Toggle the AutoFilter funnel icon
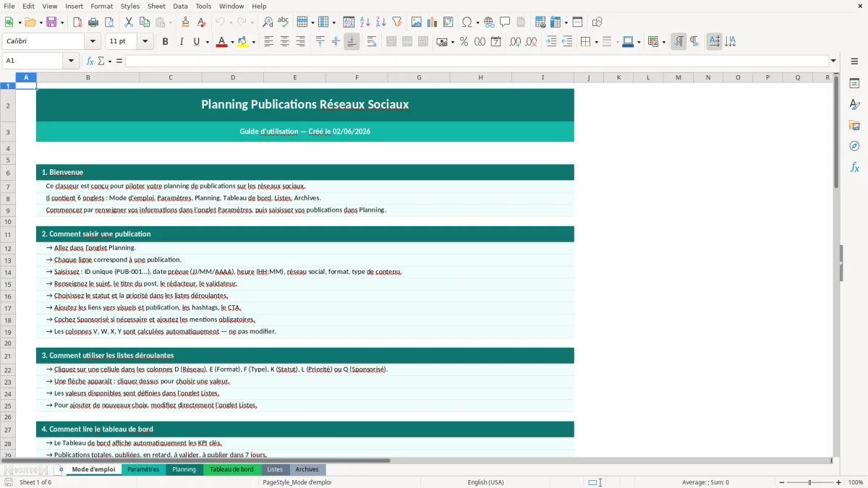Viewport: 868px width, 488px height. pyautogui.click(x=396, y=22)
